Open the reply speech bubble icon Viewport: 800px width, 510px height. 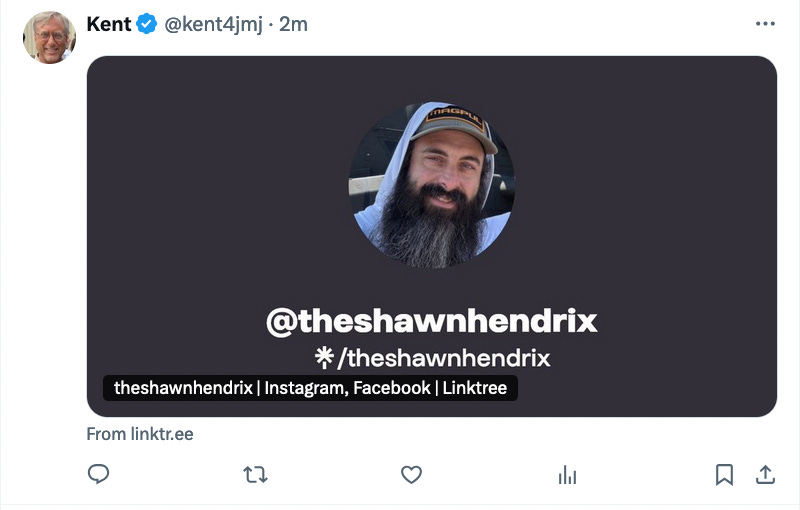[98, 474]
